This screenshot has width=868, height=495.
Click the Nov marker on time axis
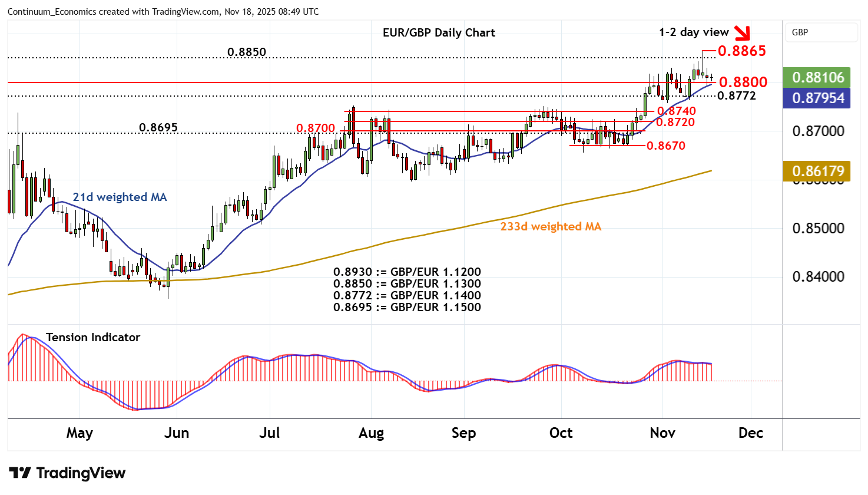coord(662,433)
